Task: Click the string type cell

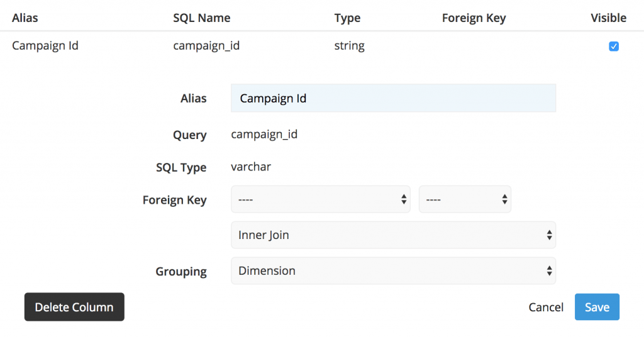Action: point(349,46)
